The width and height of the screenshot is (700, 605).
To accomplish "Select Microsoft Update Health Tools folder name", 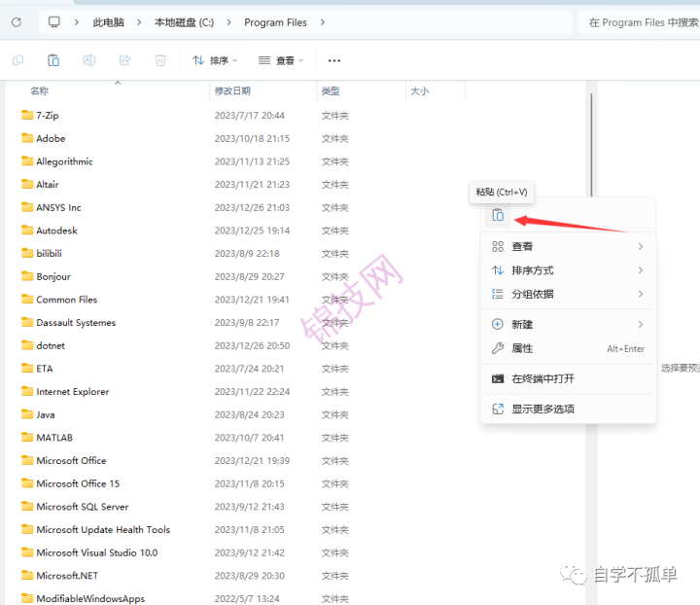I will [x=103, y=529].
